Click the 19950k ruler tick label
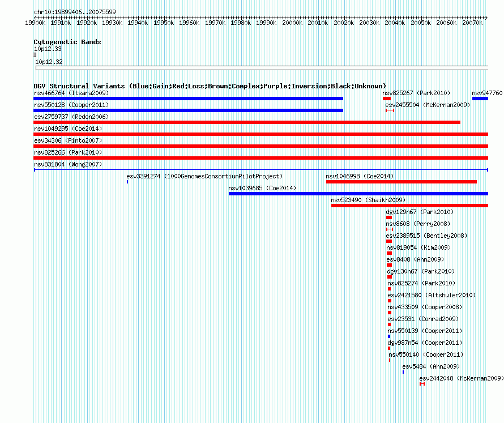This screenshot has width=504, height=423. pos(164,23)
